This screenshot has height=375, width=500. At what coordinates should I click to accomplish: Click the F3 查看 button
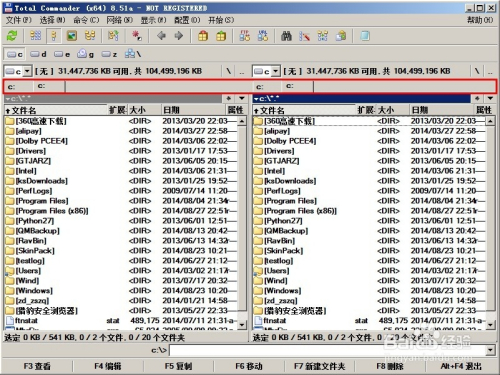(x=37, y=366)
